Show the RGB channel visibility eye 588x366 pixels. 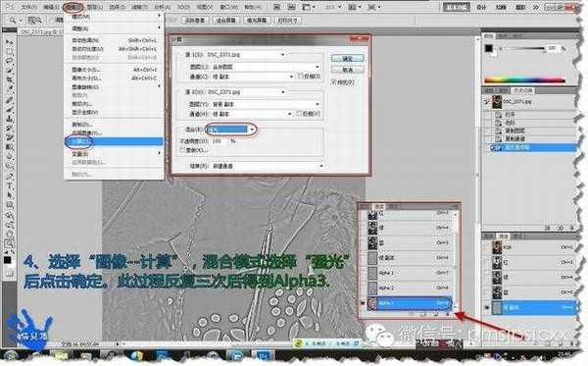(x=487, y=247)
